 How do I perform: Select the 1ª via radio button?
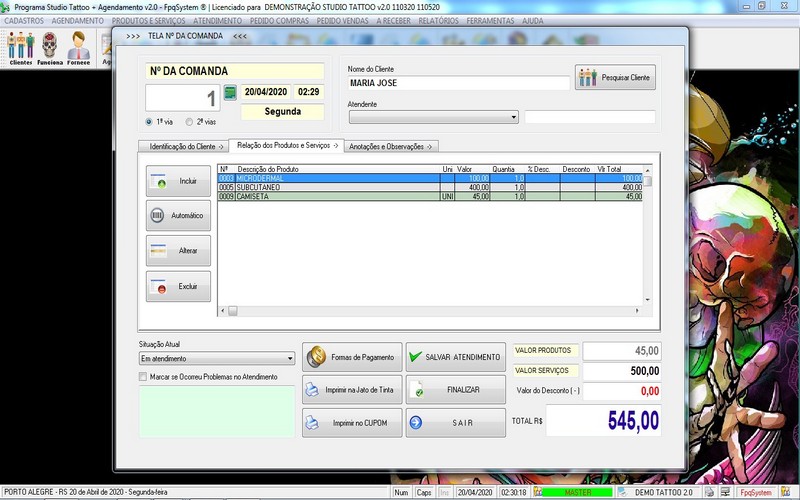pos(149,122)
